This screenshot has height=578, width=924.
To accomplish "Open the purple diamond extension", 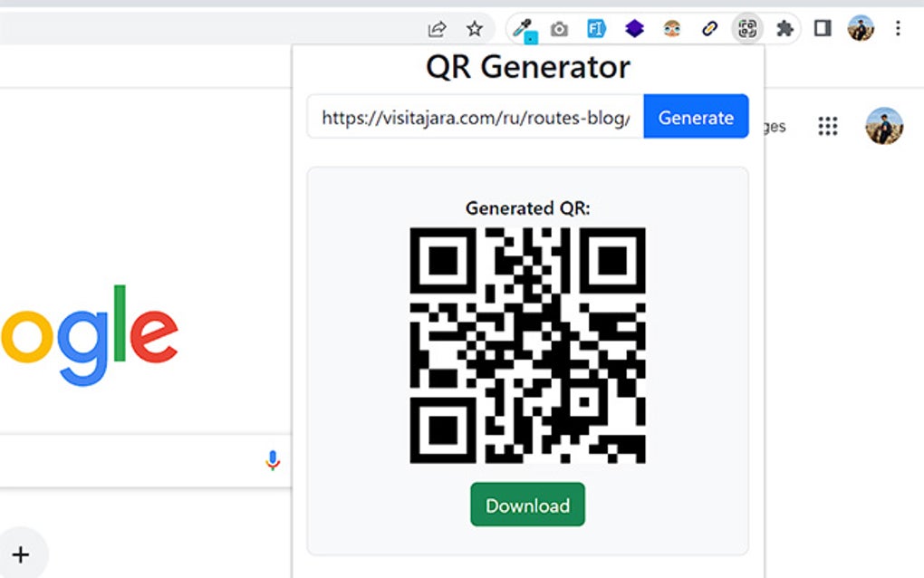I will [x=634, y=28].
